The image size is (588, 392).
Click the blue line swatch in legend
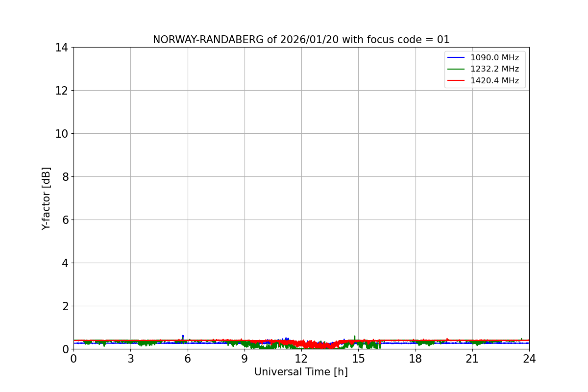pyautogui.click(x=456, y=57)
